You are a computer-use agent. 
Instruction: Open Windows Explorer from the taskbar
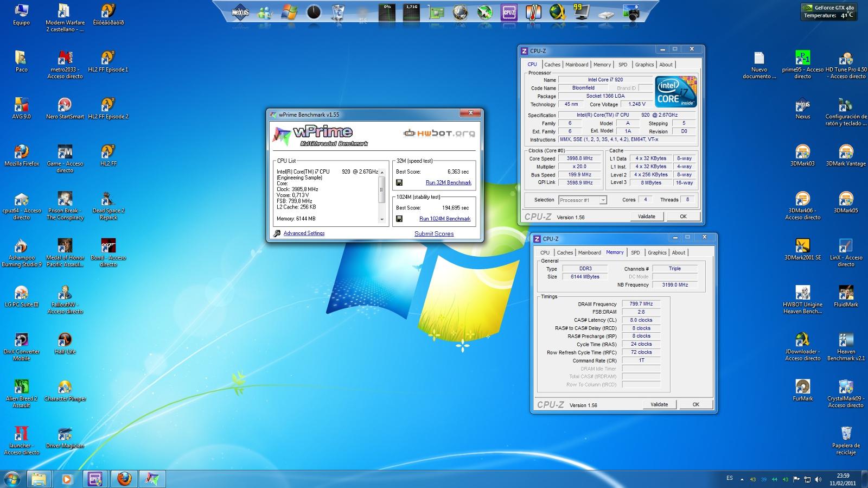(39, 479)
